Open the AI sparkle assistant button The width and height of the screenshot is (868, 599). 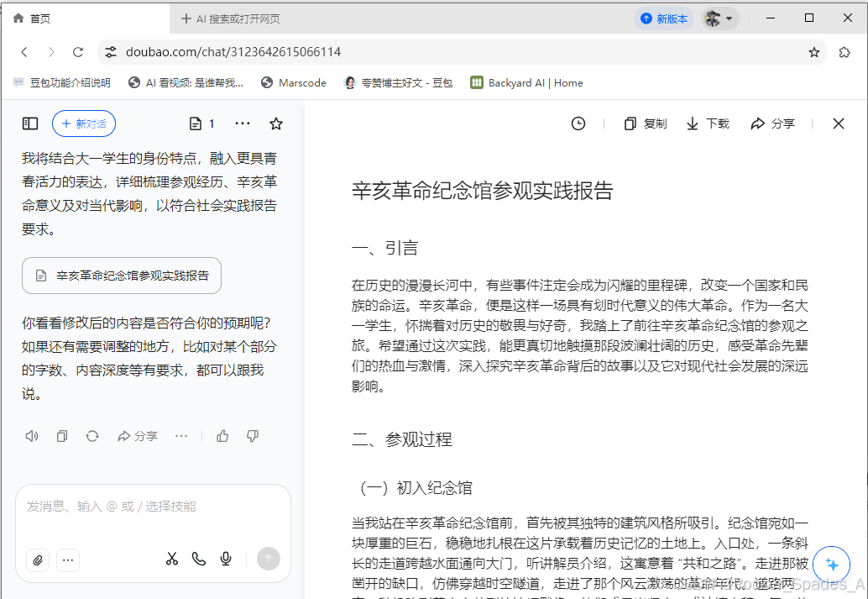click(x=831, y=565)
